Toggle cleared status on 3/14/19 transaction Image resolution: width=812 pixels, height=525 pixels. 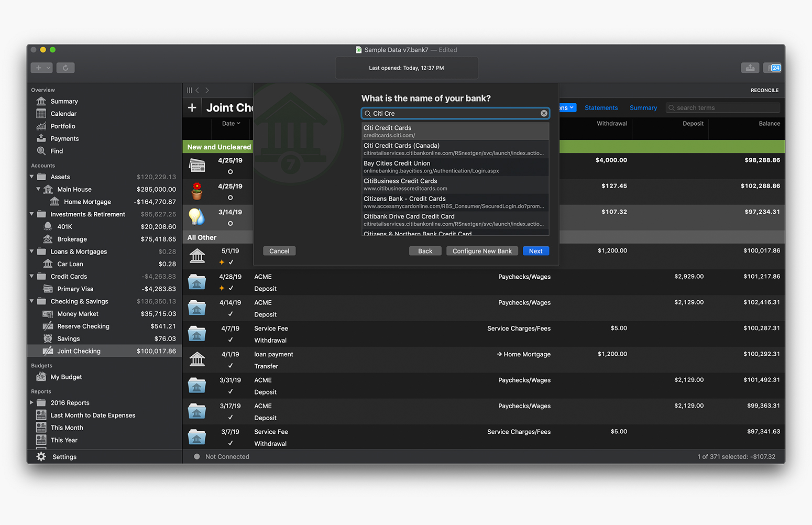click(231, 223)
